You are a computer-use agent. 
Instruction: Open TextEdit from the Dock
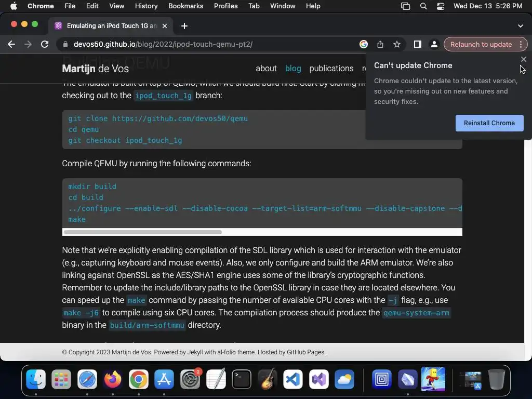(x=216, y=379)
